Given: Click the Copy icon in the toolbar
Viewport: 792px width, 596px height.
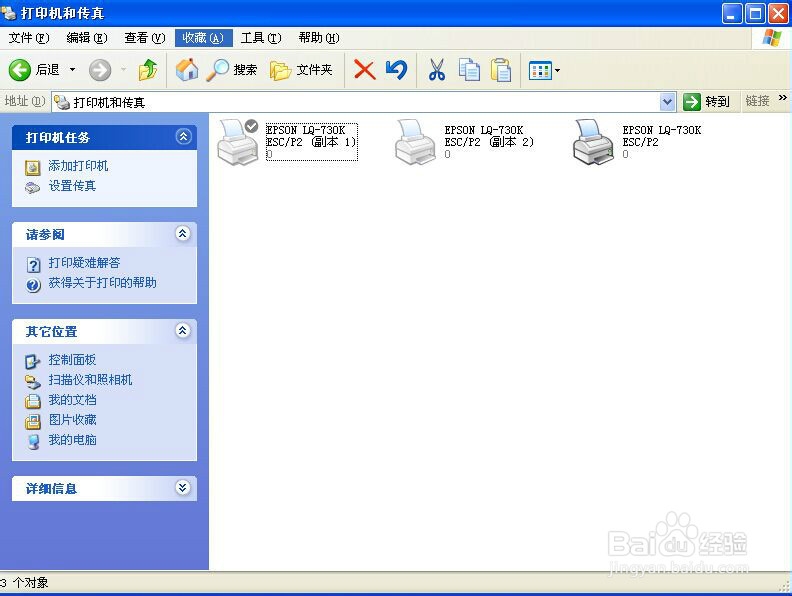Looking at the screenshot, I should 469,70.
